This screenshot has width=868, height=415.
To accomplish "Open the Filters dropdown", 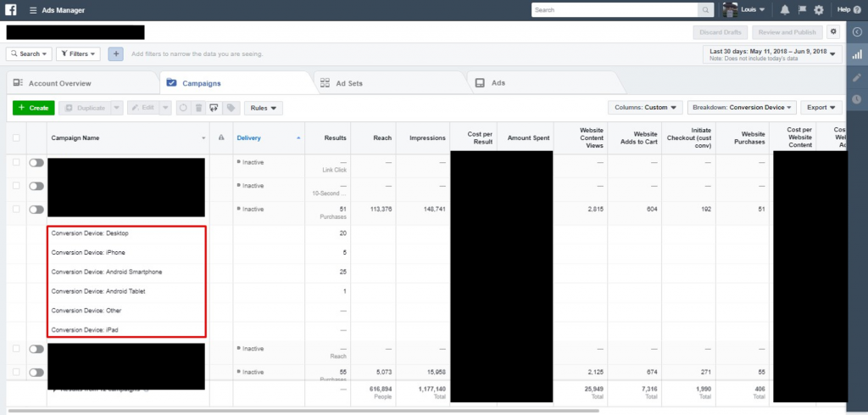I will click(x=78, y=53).
